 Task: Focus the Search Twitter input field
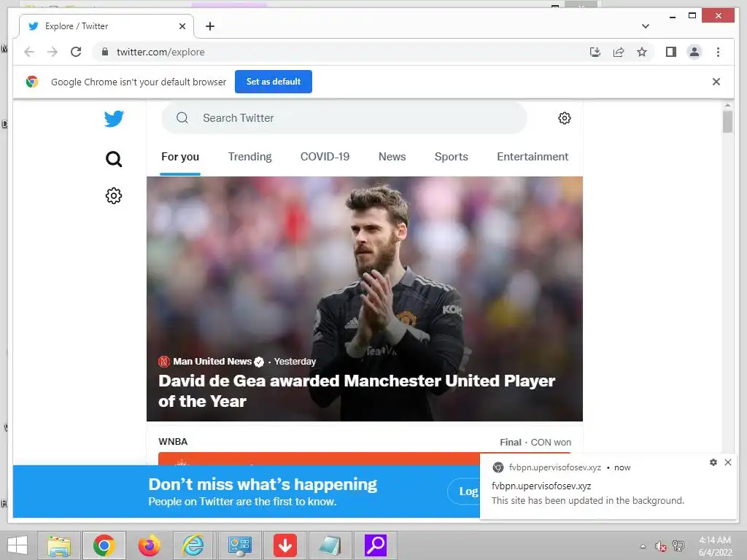(344, 117)
